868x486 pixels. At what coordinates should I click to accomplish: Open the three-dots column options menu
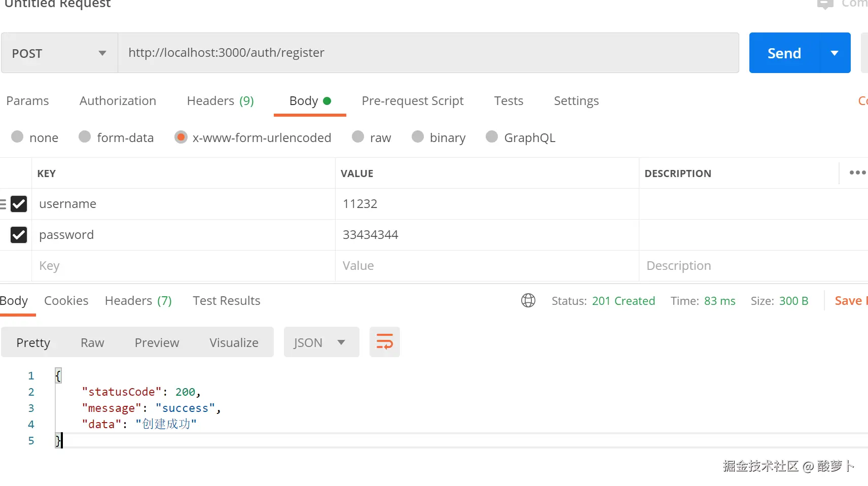(857, 173)
